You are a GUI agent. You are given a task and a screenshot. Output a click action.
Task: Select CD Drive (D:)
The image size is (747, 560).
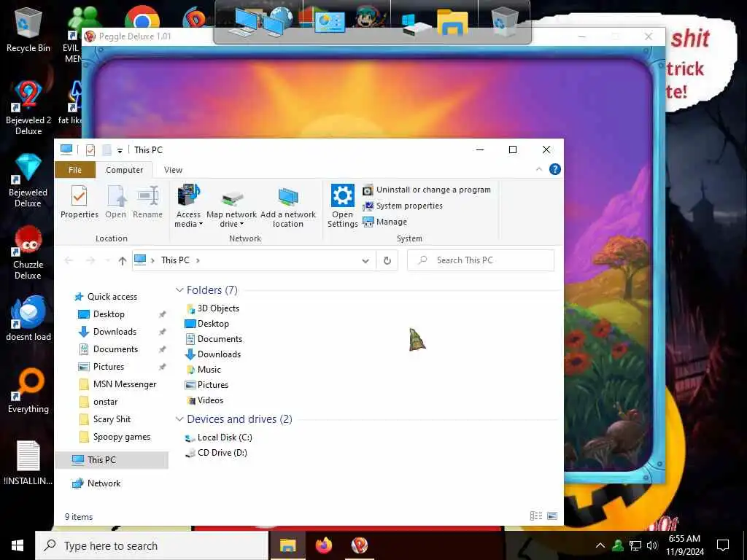[x=216, y=453]
